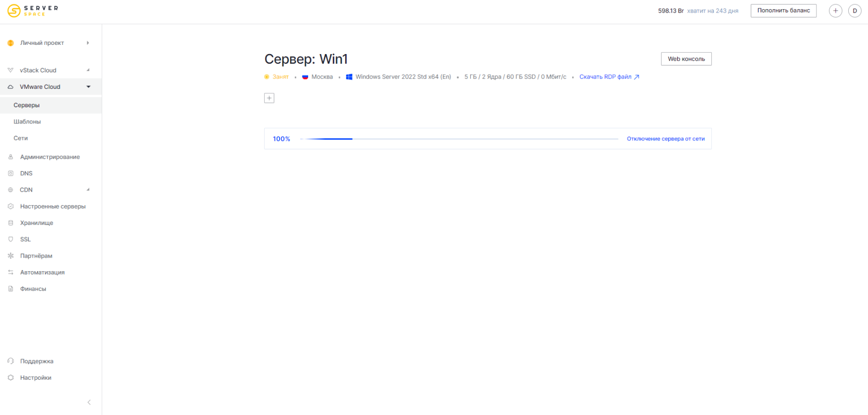Click the VMware Cloud cloud icon
Image resolution: width=868 pixels, height=415 pixels.
click(11, 87)
